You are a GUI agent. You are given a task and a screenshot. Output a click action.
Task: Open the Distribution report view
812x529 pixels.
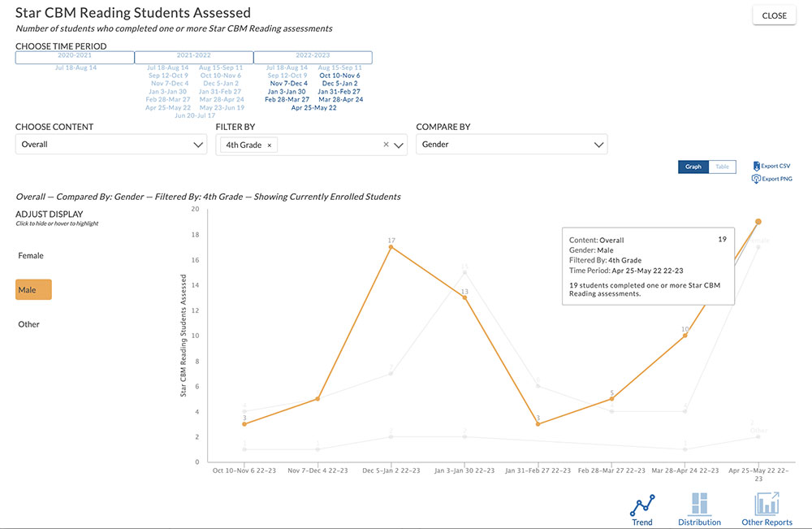(699, 505)
